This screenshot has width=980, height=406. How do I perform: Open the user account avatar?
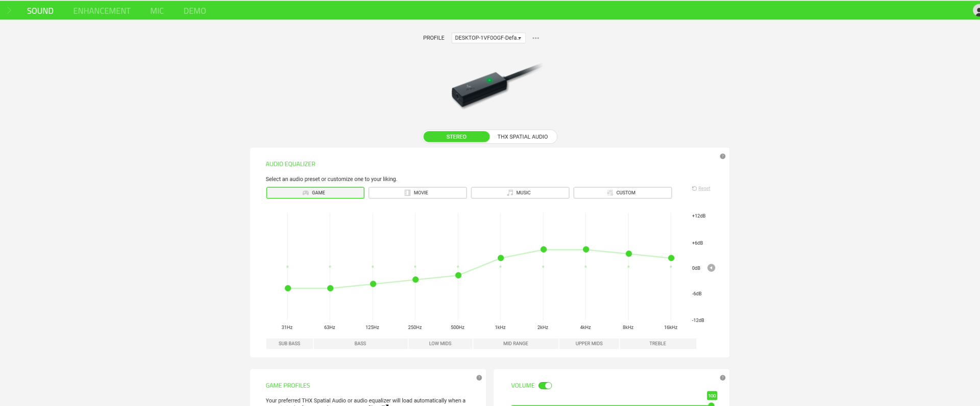coord(976,11)
